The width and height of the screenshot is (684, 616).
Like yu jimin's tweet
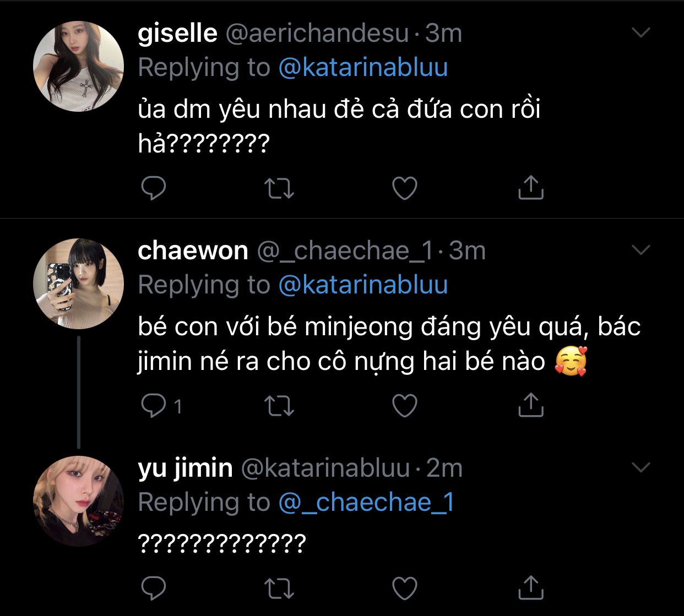click(x=404, y=588)
